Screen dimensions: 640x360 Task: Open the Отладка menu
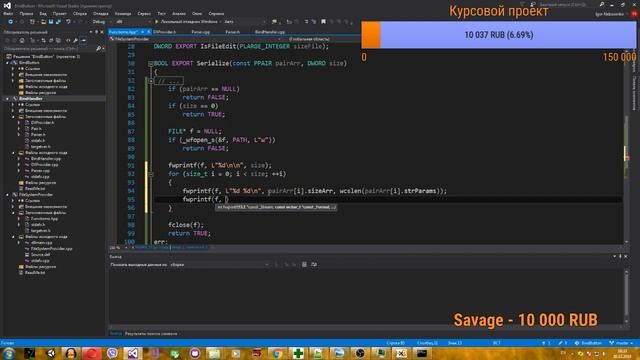point(100,13)
